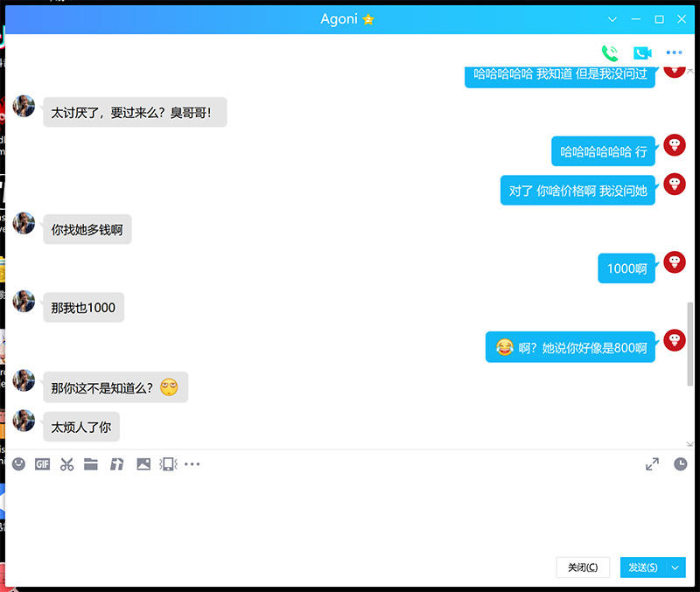Click Agoni's avatar beside 那我也1000 message
700x592 pixels.
(24, 302)
